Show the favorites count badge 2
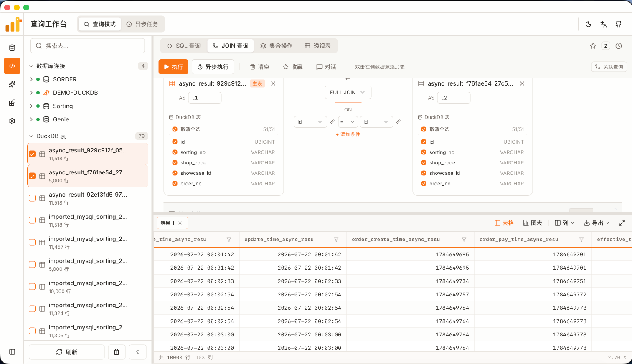This screenshot has height=364, width=632. [606, 46]
